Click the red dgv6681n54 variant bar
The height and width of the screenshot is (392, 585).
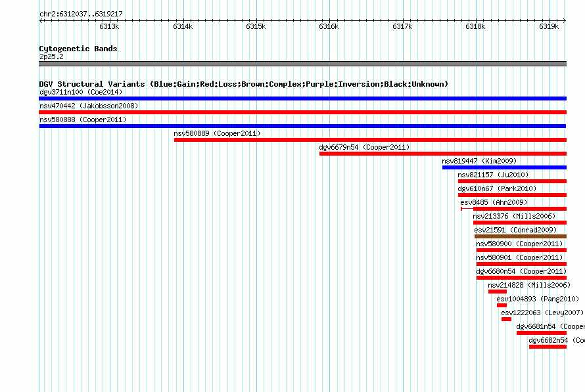[x=542, y=333]
